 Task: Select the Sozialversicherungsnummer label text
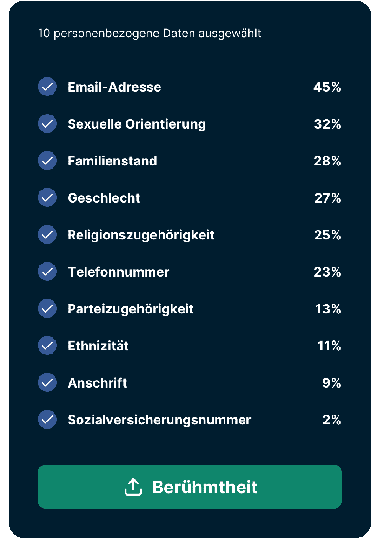click(159, 420)
